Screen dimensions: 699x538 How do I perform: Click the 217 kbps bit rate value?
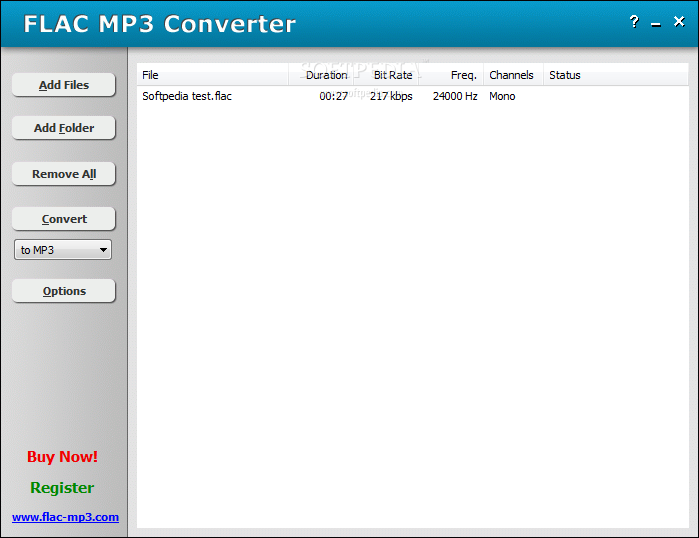(391, 96)
